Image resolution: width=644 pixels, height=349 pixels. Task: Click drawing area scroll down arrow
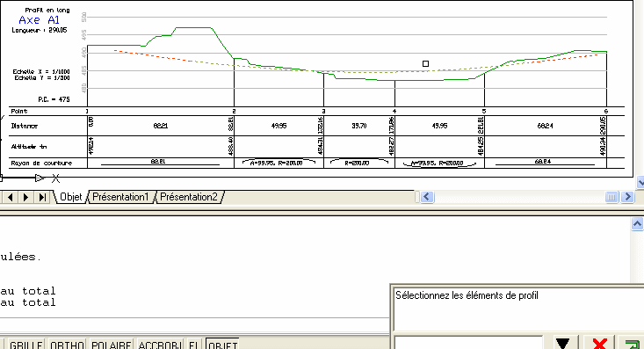tap(640, 183)
